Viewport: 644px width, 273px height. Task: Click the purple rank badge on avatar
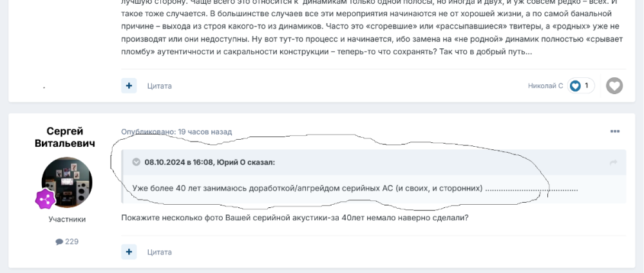pyautogui.click(x=46, y=200)
